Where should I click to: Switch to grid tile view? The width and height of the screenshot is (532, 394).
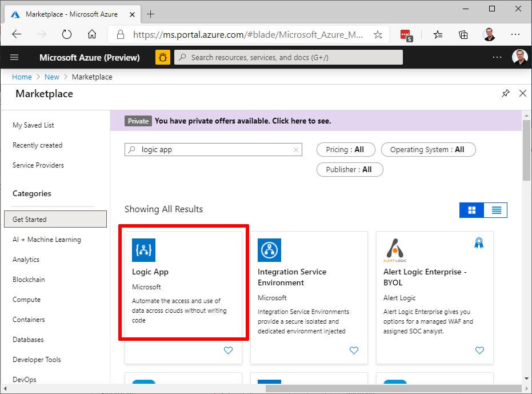click(471, 210)
